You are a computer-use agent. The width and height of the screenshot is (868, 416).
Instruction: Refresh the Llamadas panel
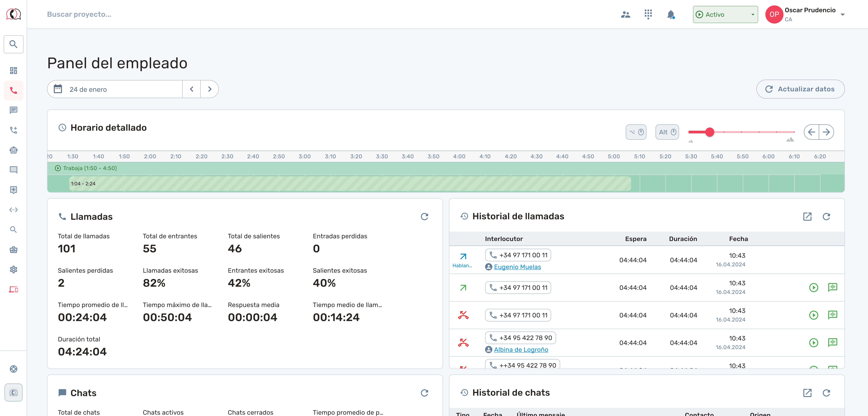tap(424, 217)
